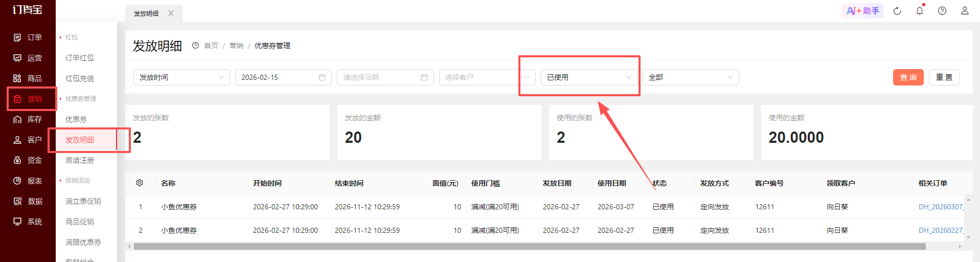Click 小鱼优惠券 in row 2
The height and width of the screenshot is (262, 980).
click(x=179, y=230)
